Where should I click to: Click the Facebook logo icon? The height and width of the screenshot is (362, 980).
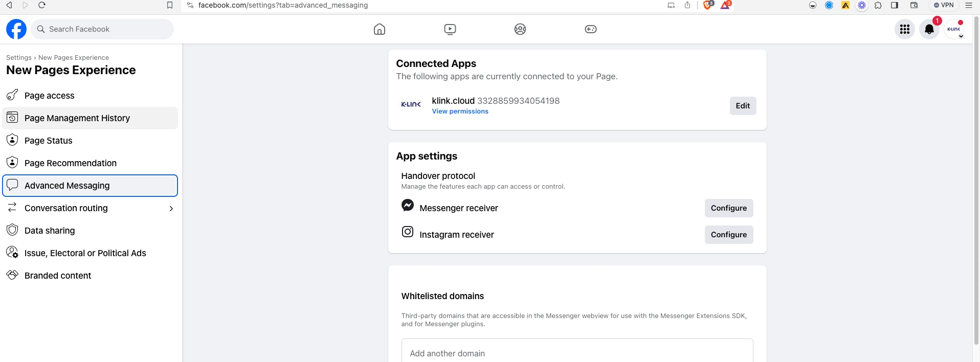pyautogui.click(x=16, y=29)
